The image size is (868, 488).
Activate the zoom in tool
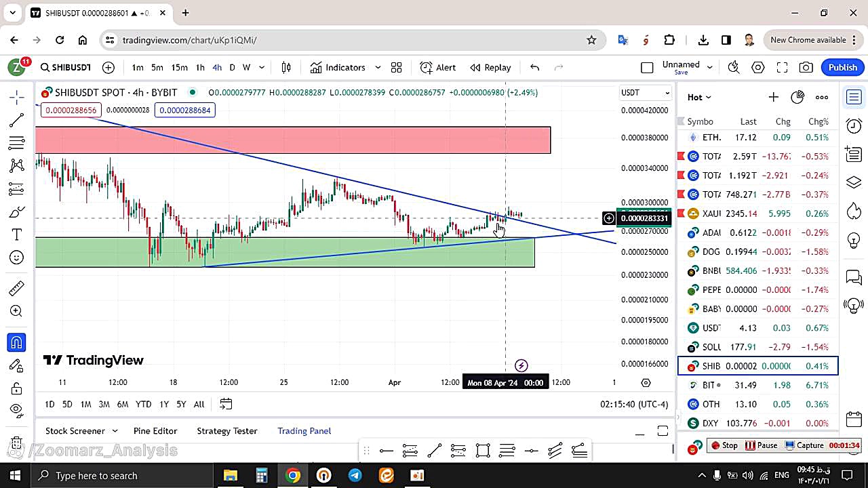pyautogui.click(x=17, y=311)
